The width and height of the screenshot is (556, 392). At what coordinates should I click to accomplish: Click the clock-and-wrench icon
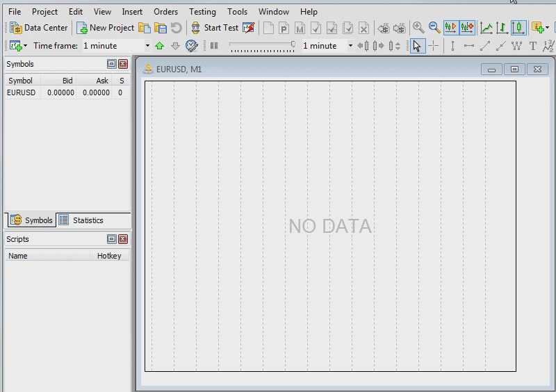click(192, 46)
